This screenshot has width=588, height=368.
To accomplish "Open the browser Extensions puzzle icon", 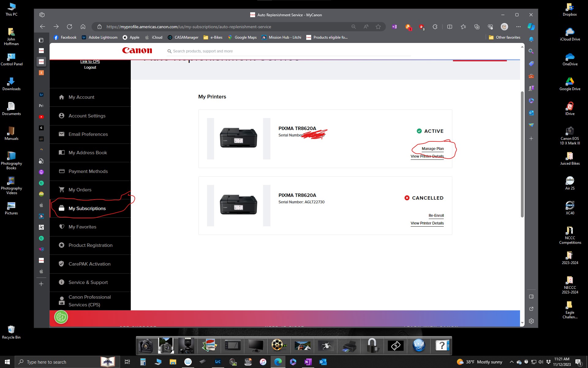I will (435, 27).
